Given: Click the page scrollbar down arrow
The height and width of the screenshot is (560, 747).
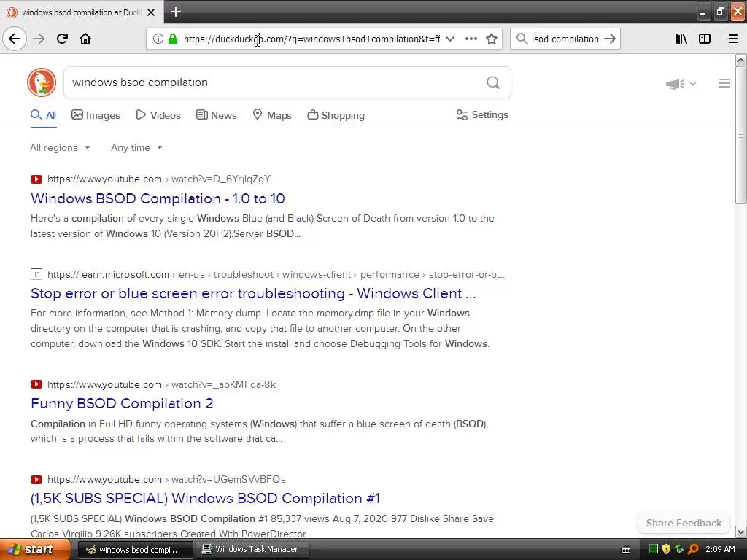Looking at the screenshot, I should (741, 532).
